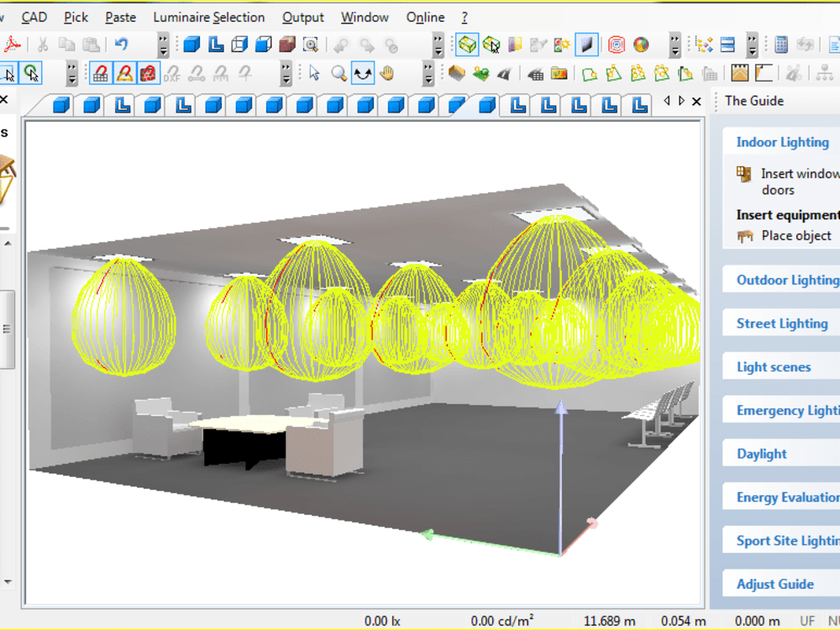Toggle the dark shaded square display button
The height and width of the screenshot is (630, 840).
[x=586, y=45]
